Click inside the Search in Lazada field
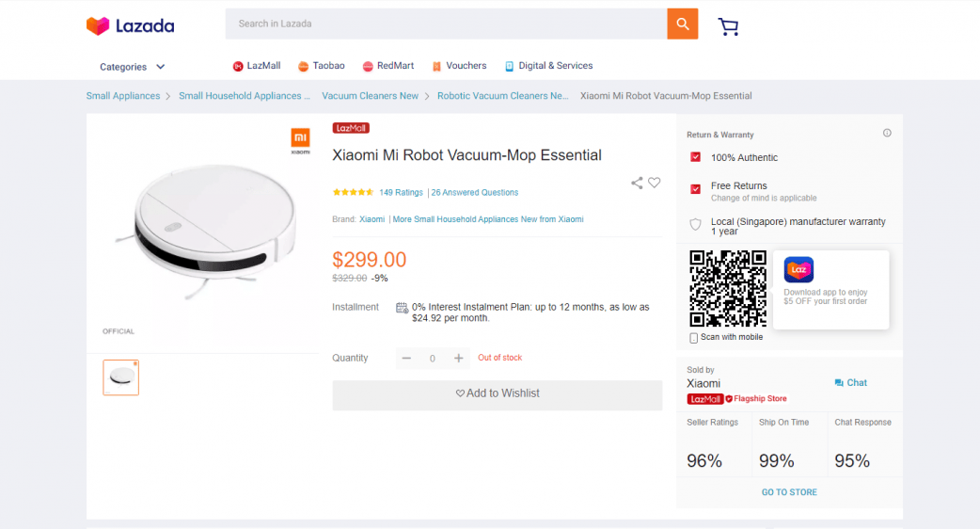 tap(446, 24)
